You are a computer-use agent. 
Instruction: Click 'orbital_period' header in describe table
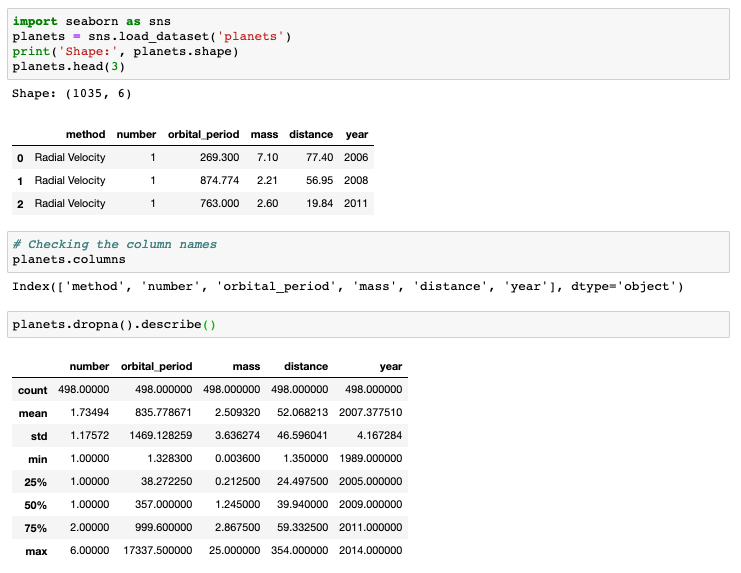point(156,367)
